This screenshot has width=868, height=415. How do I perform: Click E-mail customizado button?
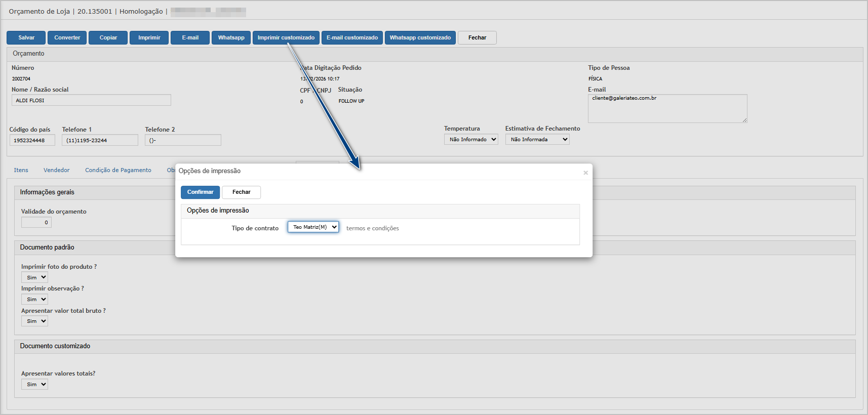352,38
